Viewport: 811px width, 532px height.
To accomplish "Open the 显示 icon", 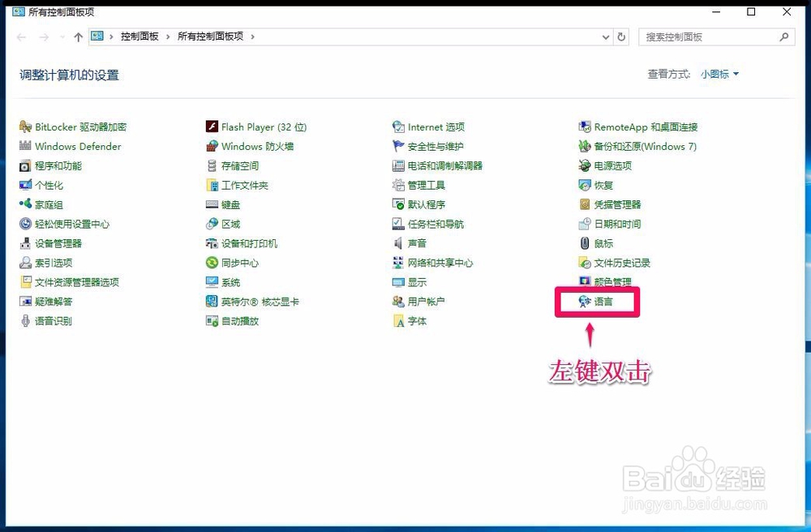I will point(398,282).
